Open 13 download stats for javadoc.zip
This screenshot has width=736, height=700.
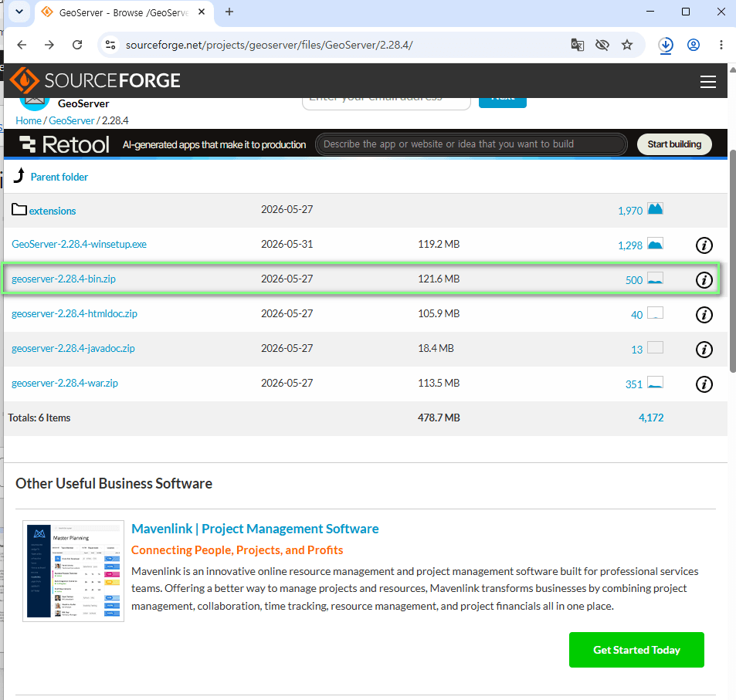pyautogui.click(x=636, y=350)
